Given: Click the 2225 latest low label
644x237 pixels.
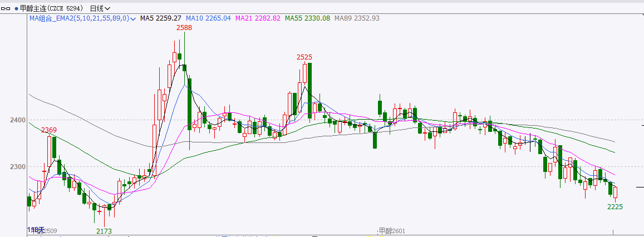Looking at the screenshot, I should click(614, 207).
